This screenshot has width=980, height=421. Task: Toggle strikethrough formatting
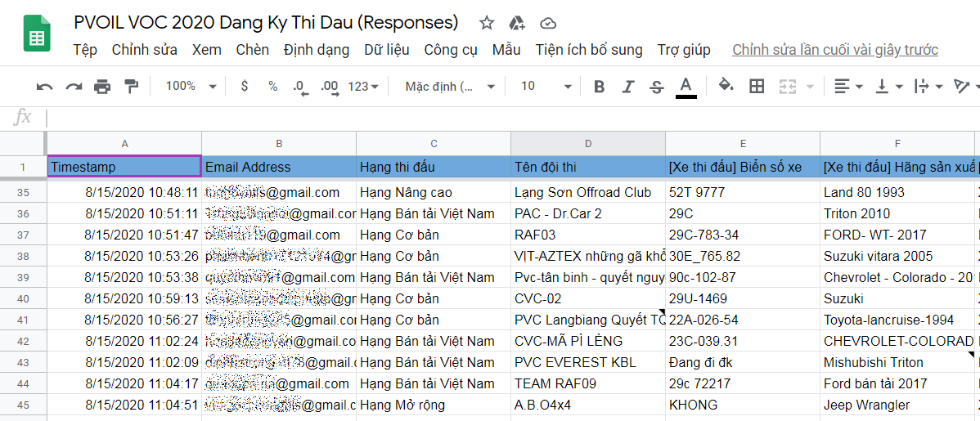pyautogui.click(x=657, y=87)
